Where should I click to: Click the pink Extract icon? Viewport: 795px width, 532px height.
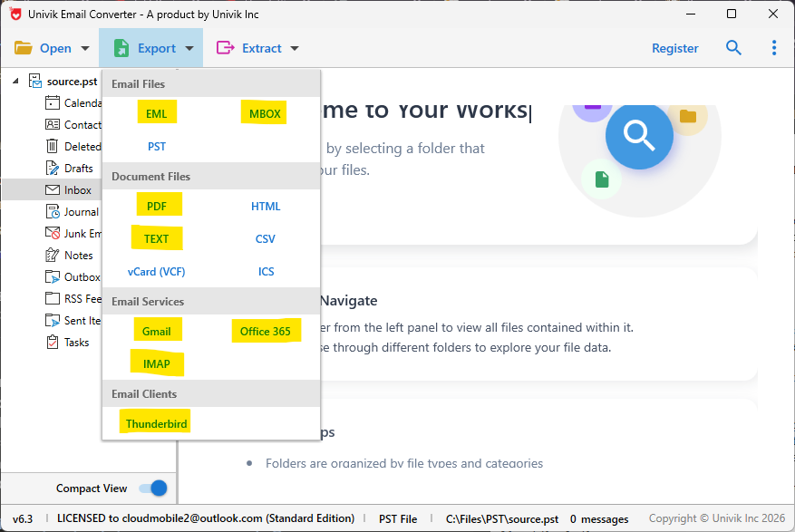[225, 48]
